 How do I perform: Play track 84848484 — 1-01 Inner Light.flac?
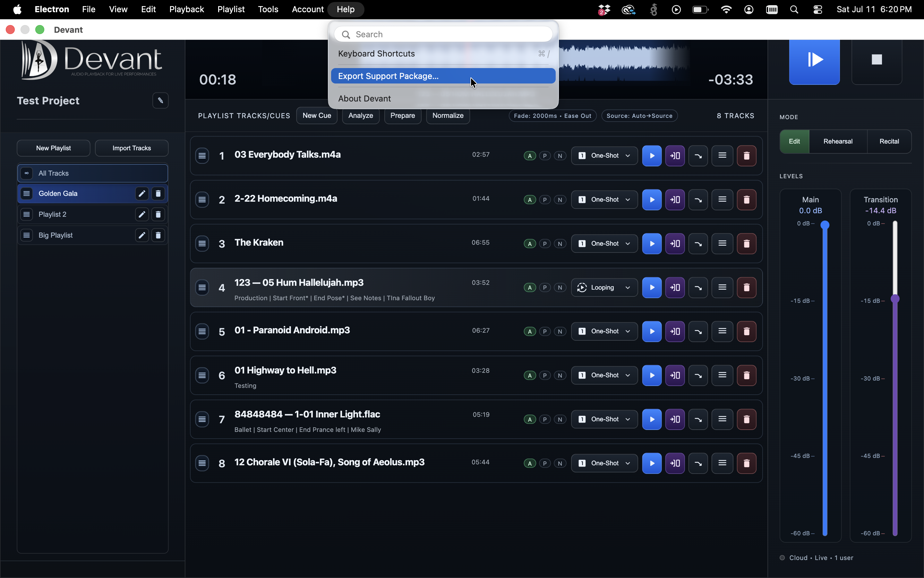[x=651, y=419]
